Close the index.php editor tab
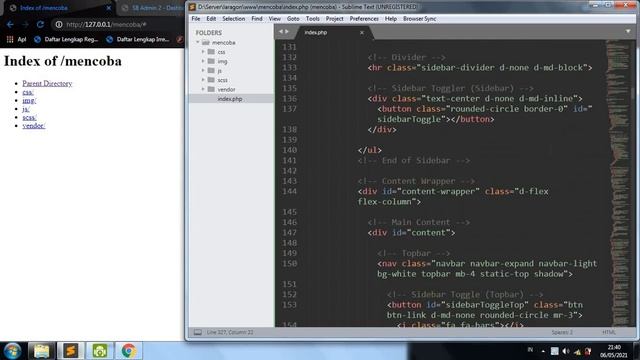Image resolution: width=640 pixels, height=360 pixels. tap(362, 33)
